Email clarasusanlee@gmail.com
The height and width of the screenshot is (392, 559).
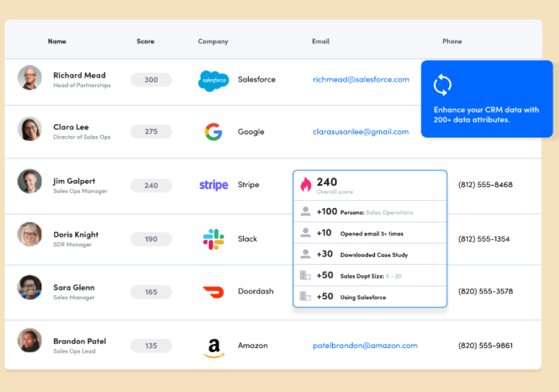coord(361,132)
